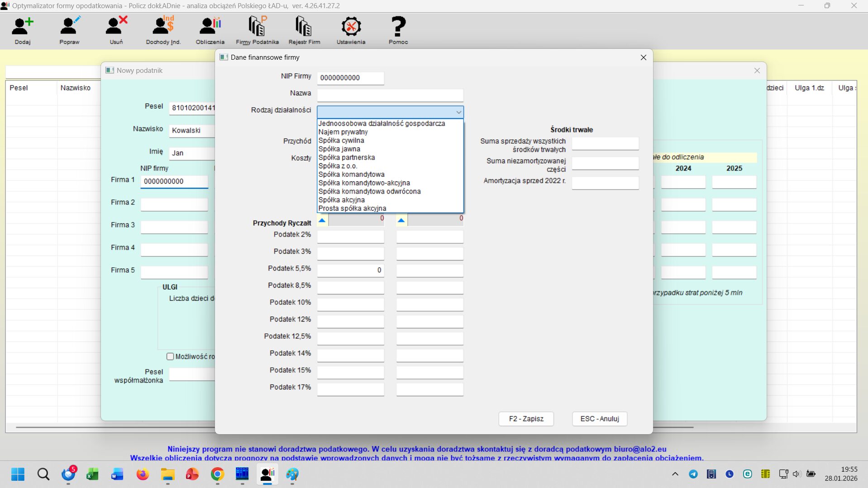Collapse the Rodzaj działalności dropdown arrow
The height and width of the screenshot is (488, 868).
pos(458,112)
